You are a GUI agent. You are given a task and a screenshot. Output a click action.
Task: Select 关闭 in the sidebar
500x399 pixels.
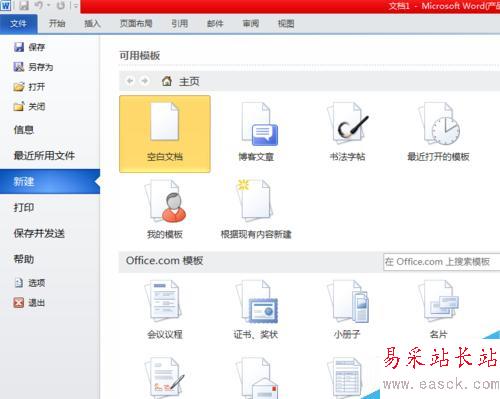(30, 107)
